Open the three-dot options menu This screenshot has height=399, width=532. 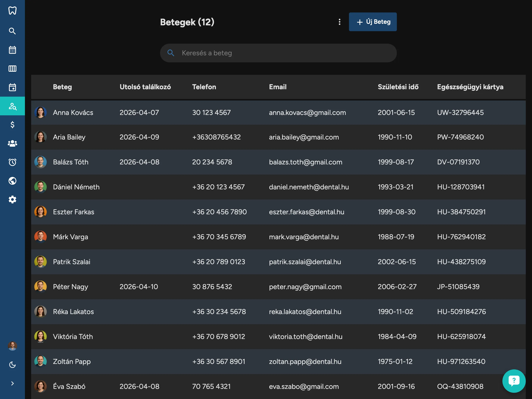pos(339,22)
